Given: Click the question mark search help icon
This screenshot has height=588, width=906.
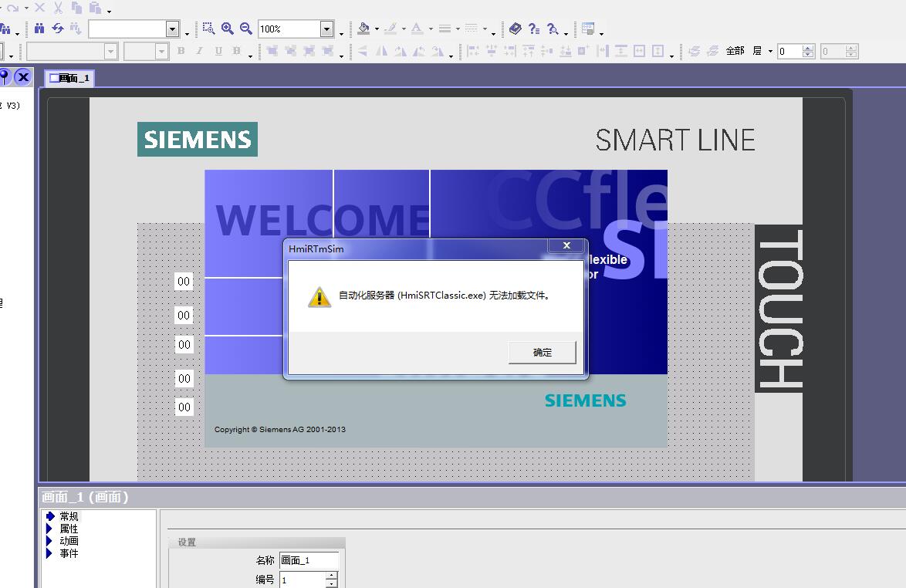Looking at the screenshot, I should point(553,29).
